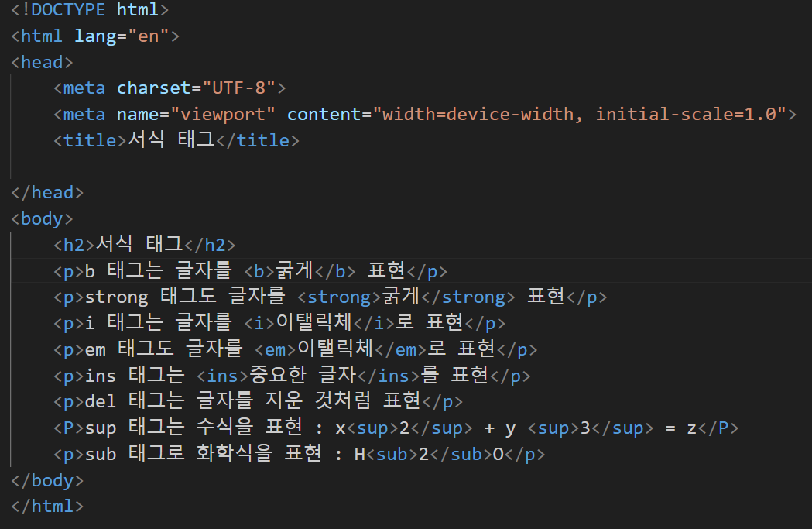Click the i tag before 이탤릭체
812x529 pixels.
click(259, 323)
